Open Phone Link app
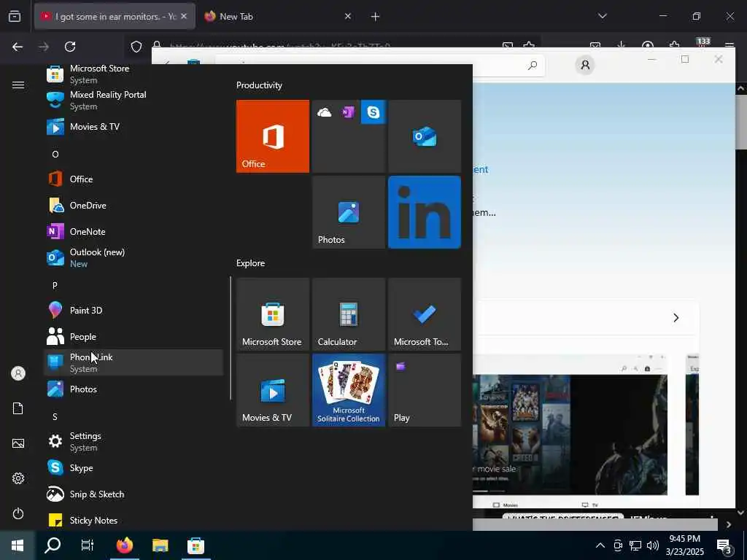Image resolution: width=747 pixels, height=560 pixels. click(x=133, y=362)
